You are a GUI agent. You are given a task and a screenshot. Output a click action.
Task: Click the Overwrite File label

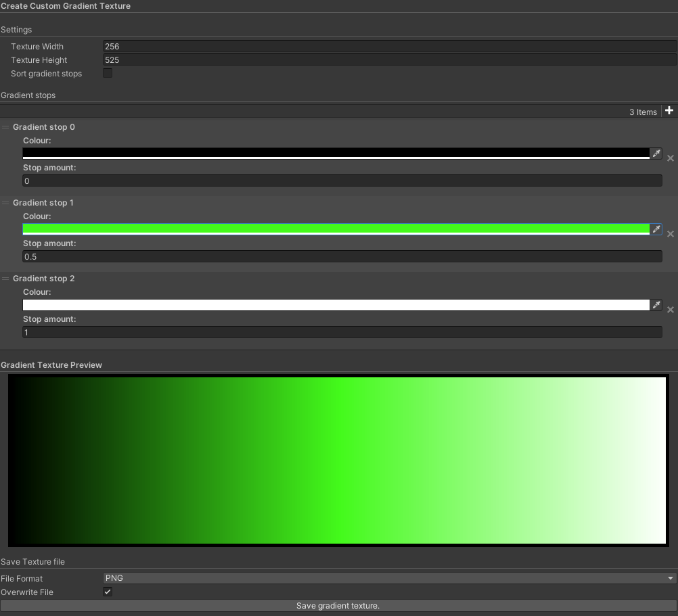pos(27,592)
